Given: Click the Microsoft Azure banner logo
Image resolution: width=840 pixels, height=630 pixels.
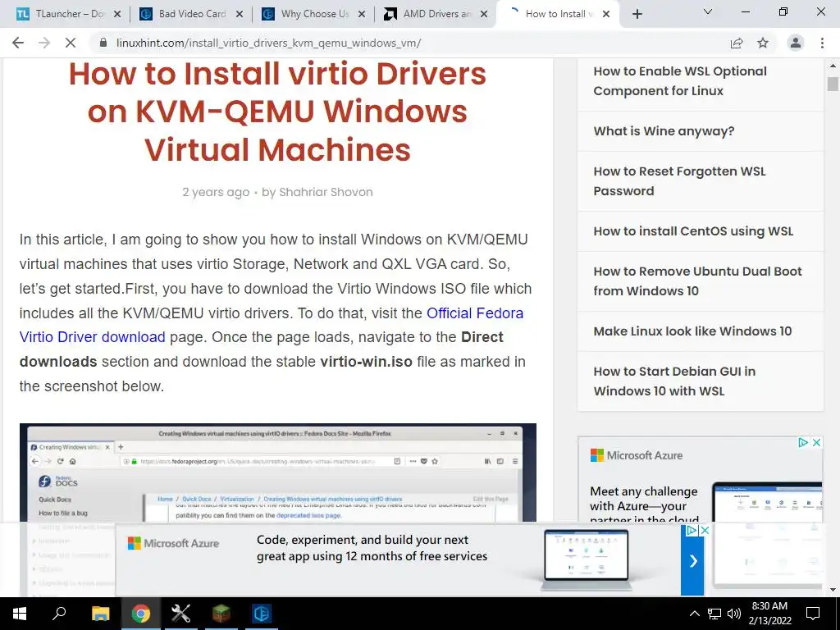Looking at the screenshot, I should (x=173, y=543).
